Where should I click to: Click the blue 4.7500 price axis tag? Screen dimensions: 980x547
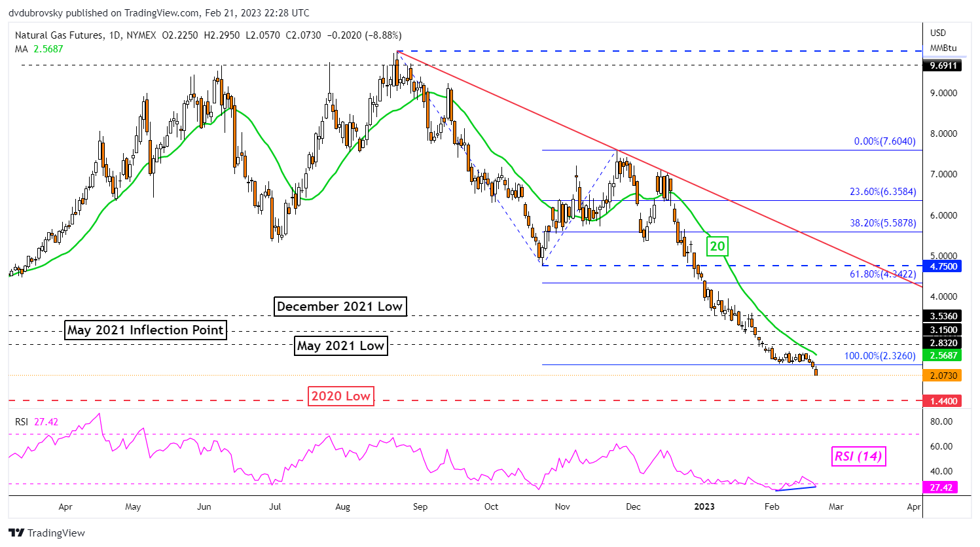[x=941, y=266]
